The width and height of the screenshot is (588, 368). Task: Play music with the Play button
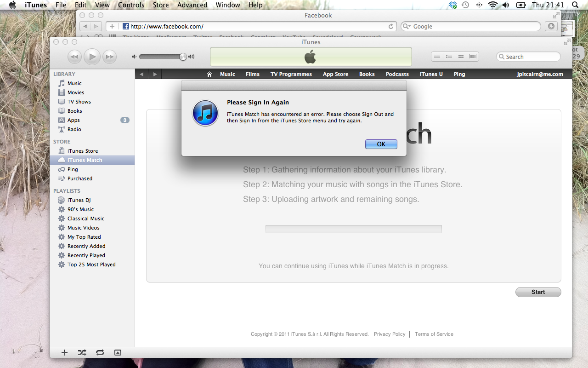(x=92, y=57)
